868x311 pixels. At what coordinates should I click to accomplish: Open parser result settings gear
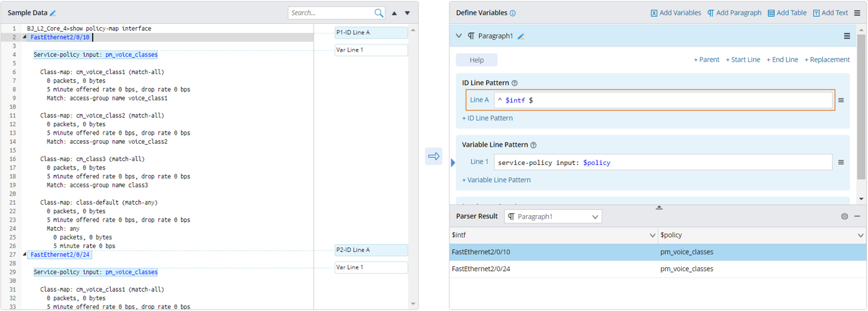(x=844, y=216)
